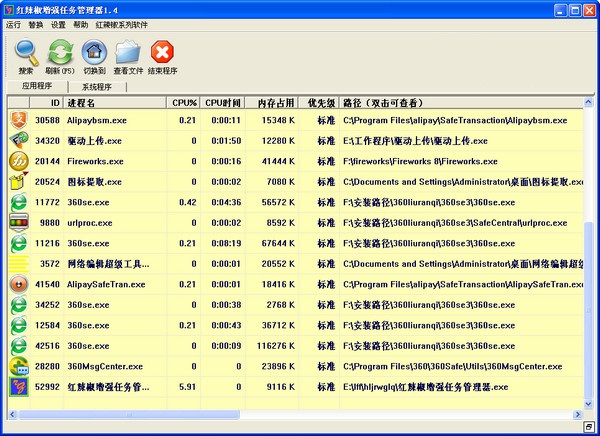Select the 图标提取.exe process name

(x=95, y=182)
